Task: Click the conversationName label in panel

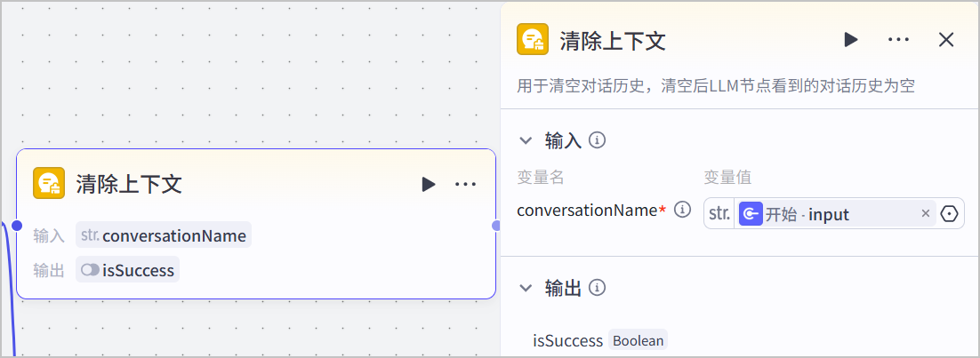Action: click(x=588, y=211)
